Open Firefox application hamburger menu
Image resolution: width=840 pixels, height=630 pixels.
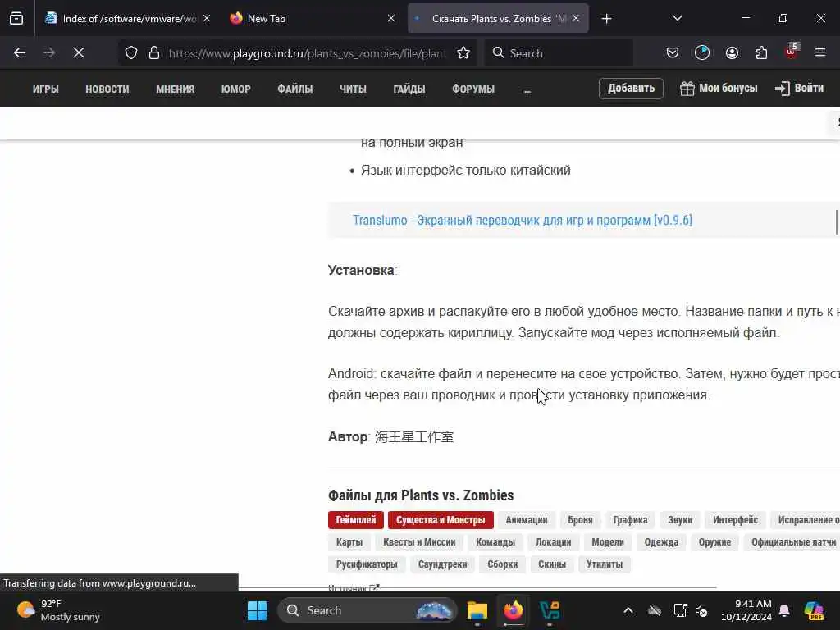coord(820,52)
